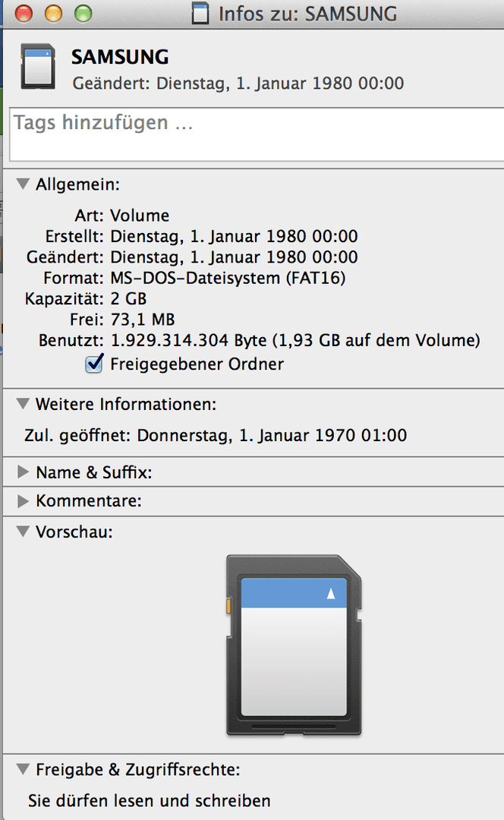This screenshot has height=820, width=504.
Task: Collapse the Vorschau section
Action: point(23,531)
